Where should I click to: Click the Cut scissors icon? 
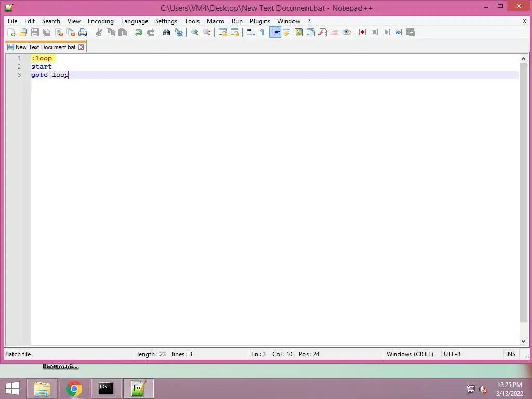click(x=98, y=32)
